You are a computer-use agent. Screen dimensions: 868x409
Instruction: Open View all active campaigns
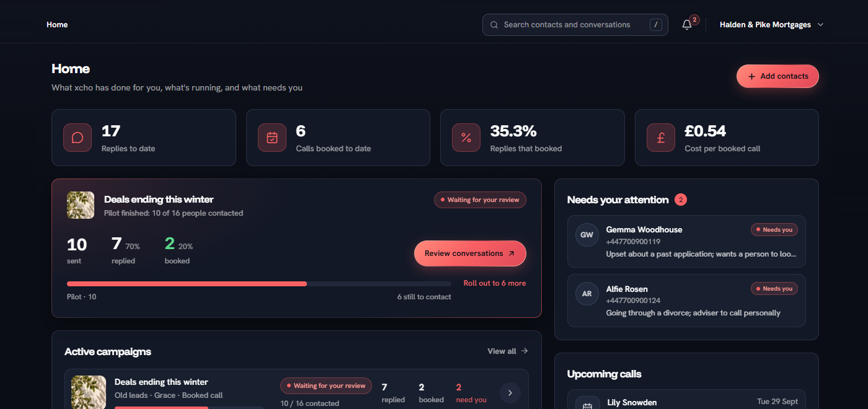click(508, 351)
